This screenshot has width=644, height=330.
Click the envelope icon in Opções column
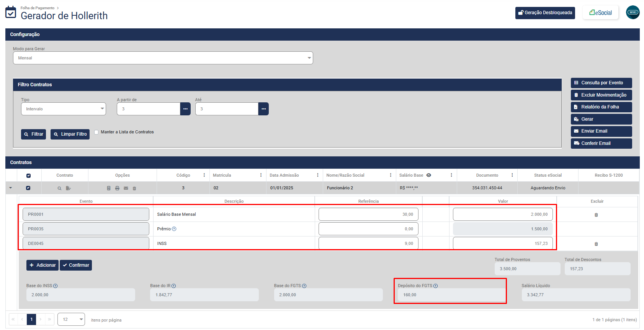(126, 188)
